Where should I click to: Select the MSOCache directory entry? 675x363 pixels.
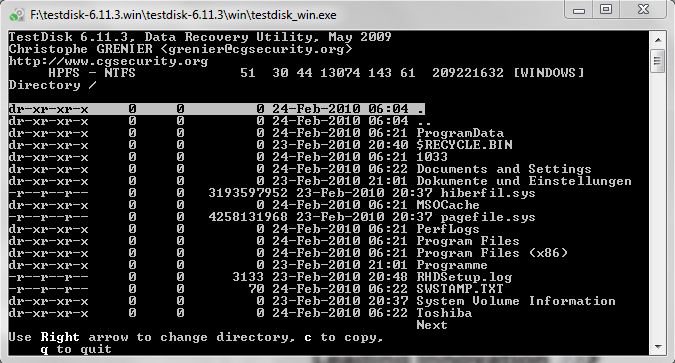[244, 205]
